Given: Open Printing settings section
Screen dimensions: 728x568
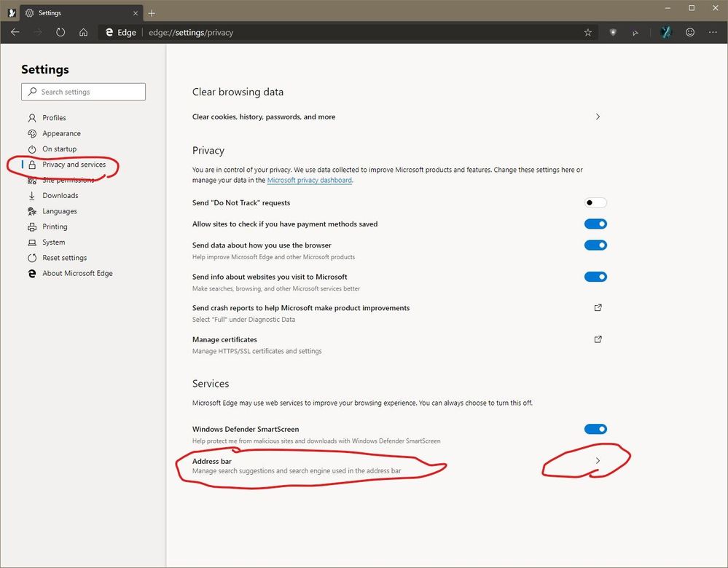Looking at the screenshot, I should [55, 227].
